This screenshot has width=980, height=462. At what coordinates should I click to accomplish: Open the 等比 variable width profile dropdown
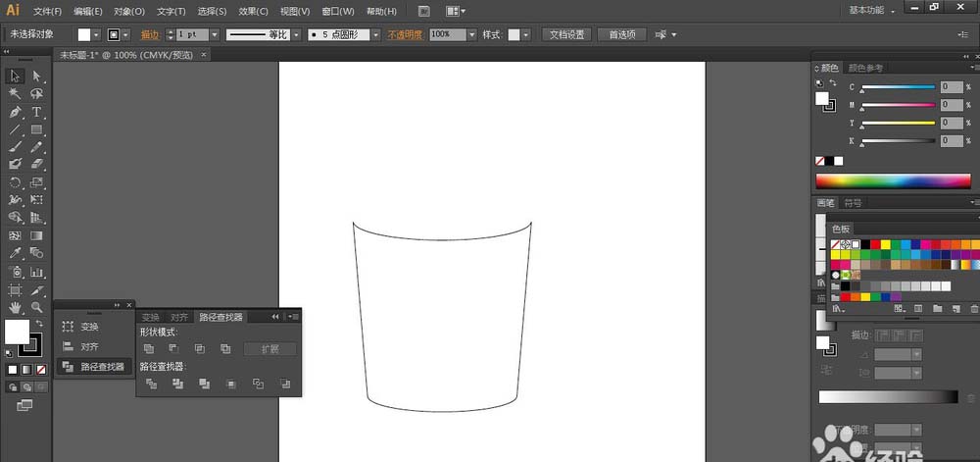click(x=296, y=35)
